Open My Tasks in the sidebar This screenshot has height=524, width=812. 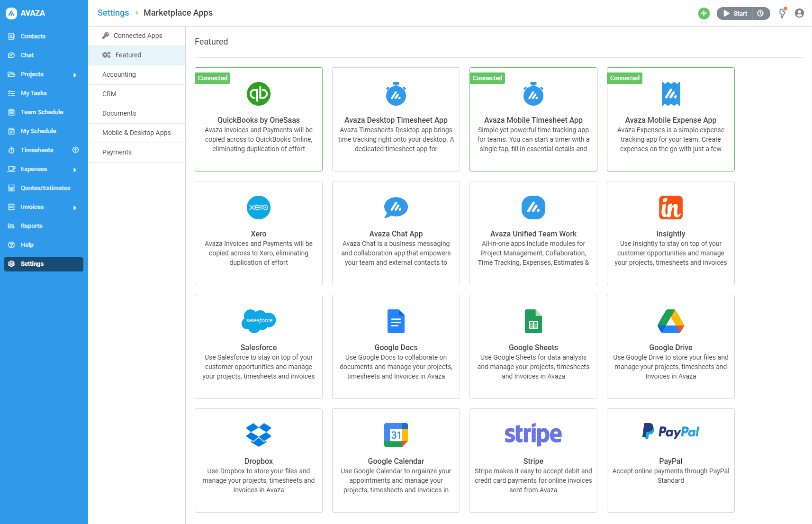[33, 93]
